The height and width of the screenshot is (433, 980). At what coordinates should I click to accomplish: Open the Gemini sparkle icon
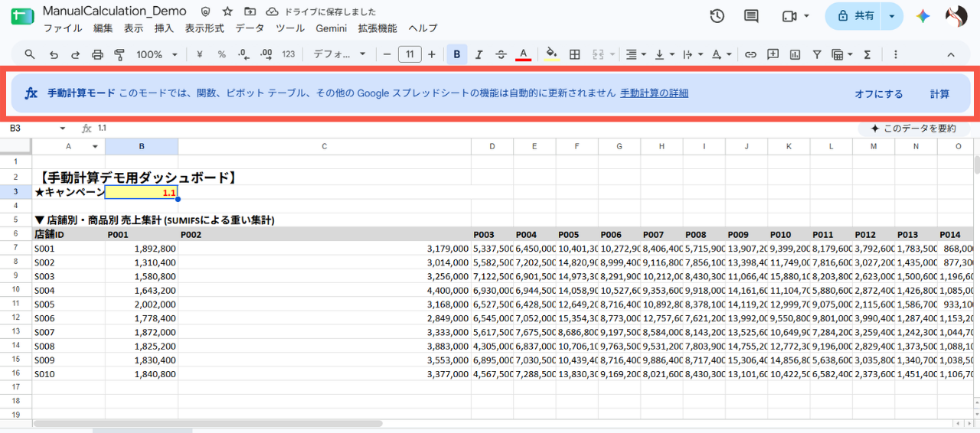923,16
